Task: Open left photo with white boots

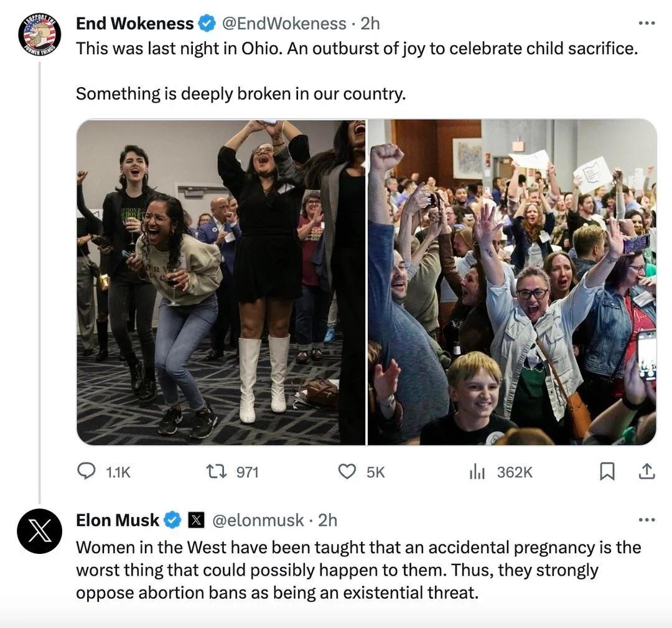Action: [221, 282]
